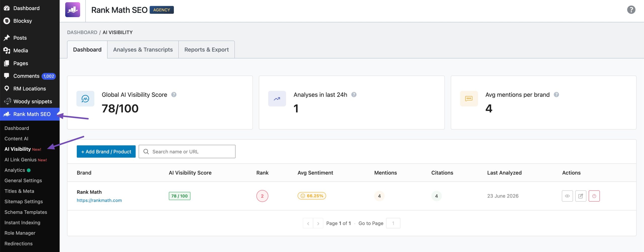
Task: Switch to Analyses & Transcripts tab
Action: pyautogui.click(x=143, y=49)
